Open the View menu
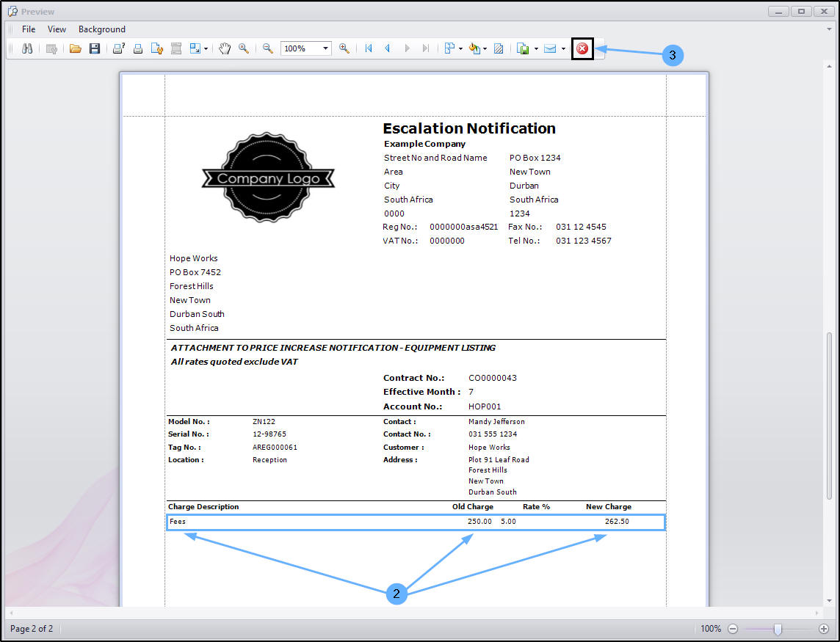The image size is (840, 642). click(57, 29)
